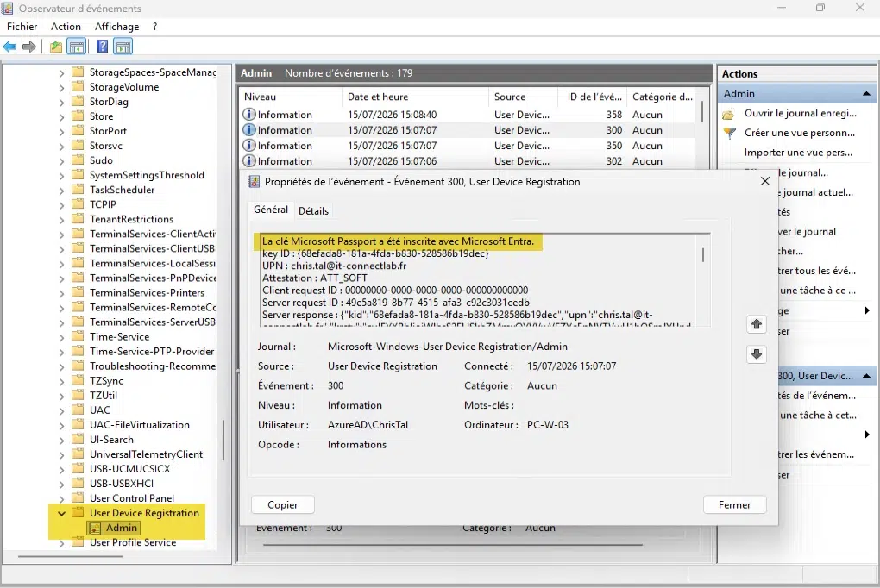The image size is (880, 588).
Task: Select the event row at 15:08:40
Action: pyautogui.click(x=468, y=115)
